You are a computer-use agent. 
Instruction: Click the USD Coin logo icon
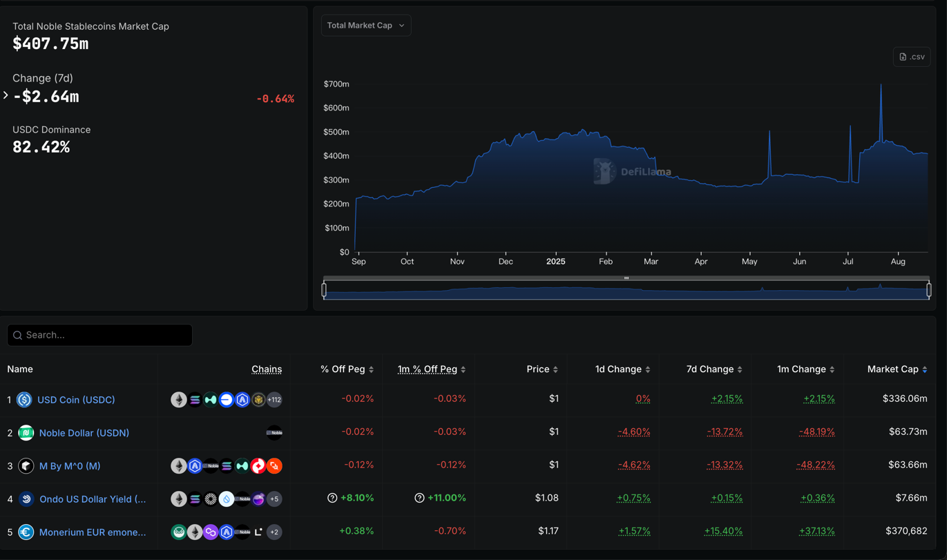(x=24, y=400)
